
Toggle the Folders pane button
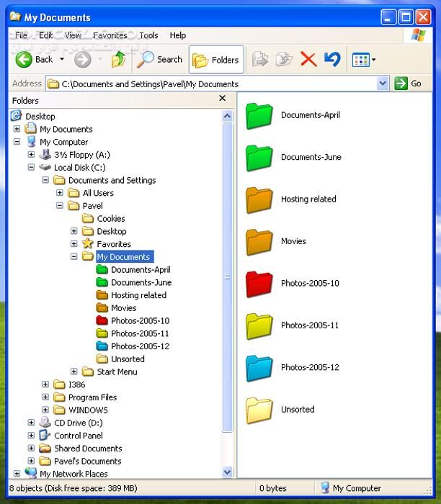point(216,60)
